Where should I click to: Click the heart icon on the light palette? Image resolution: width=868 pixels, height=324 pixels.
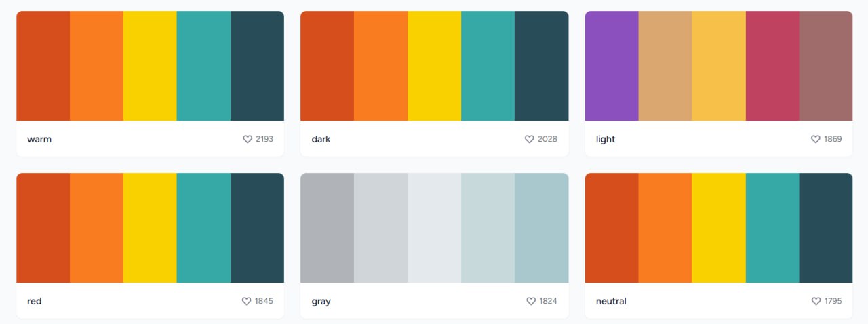click(816, 139)
